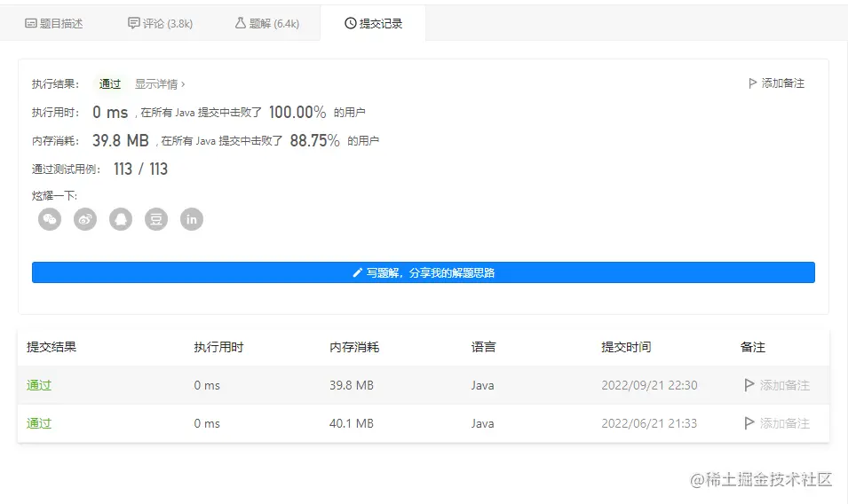This screenshot has height=504, width=848.
Task: Click the 通过 status badge in result panel
Action: (110, 83)
